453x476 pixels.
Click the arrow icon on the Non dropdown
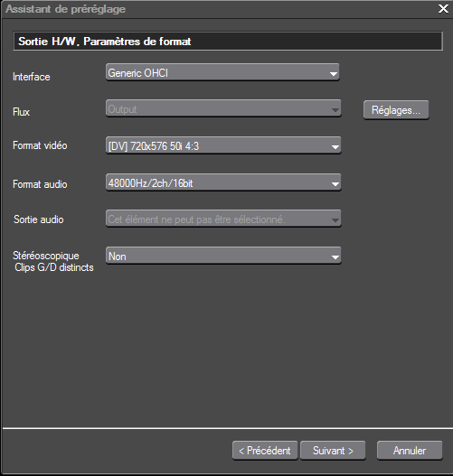coord(335,257)
